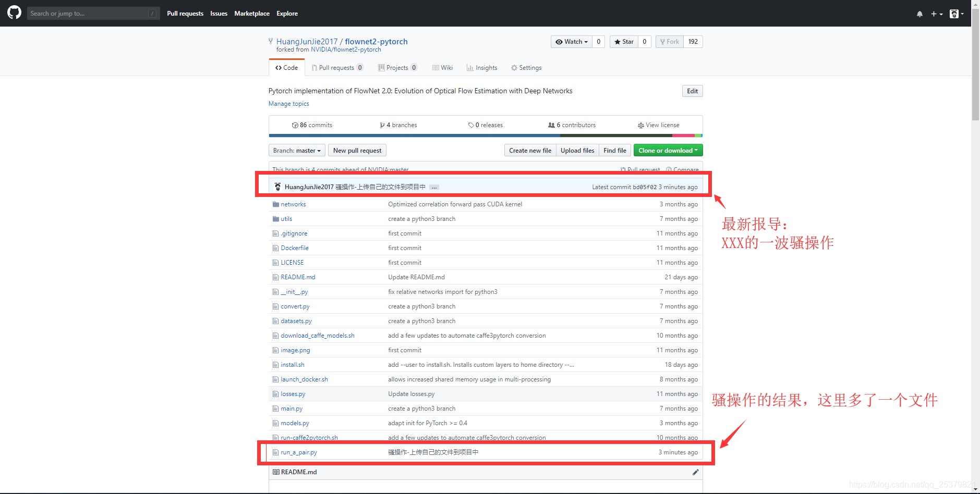Open the user avatar menu
This screenshot has width=980, height=494.
point(957,14)
